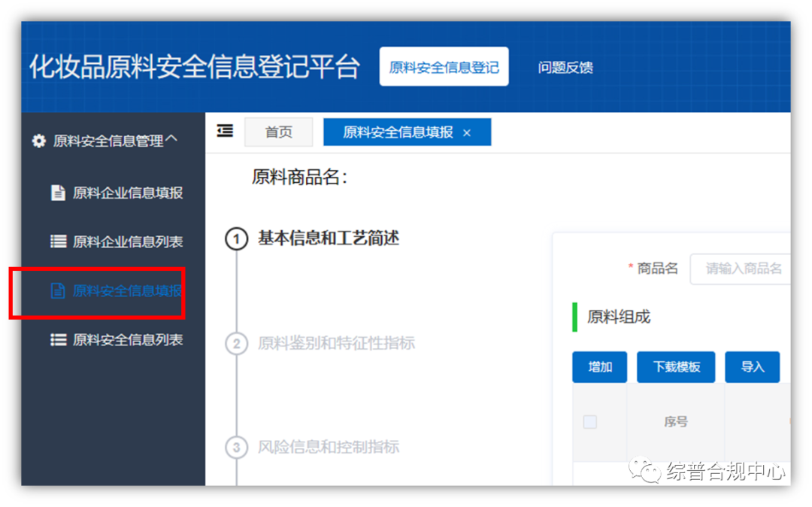Screen dimensions: 812x507
Task: Open the 原料安全信息填报 tab
Action: pyautogui.click(x=398, y=132)
